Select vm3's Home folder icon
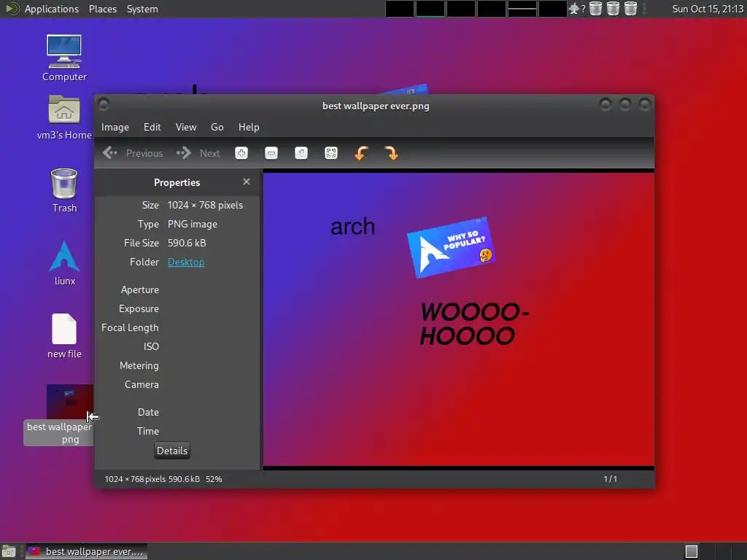This screenshot has height=560, width=747. (64, 117)
